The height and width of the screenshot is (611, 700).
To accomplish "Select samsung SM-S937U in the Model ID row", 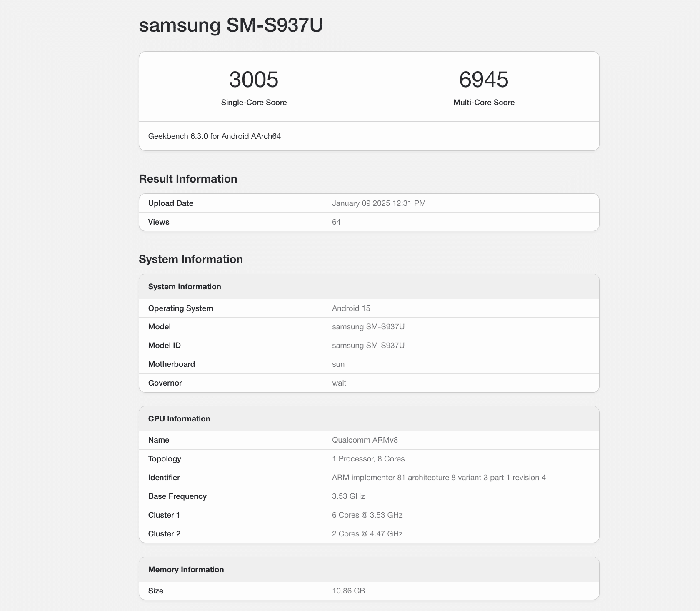I will tap(368, 346).
